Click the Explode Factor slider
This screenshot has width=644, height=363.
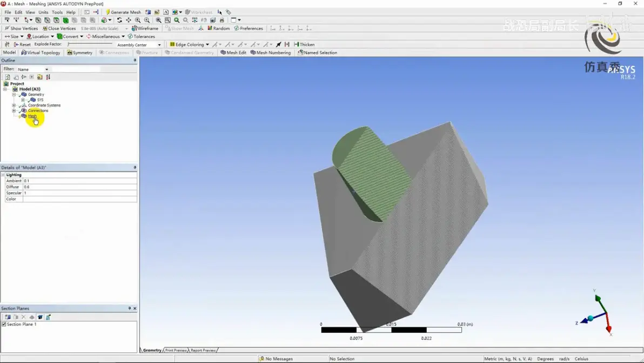pyautogui.click(x=90, y=44)
